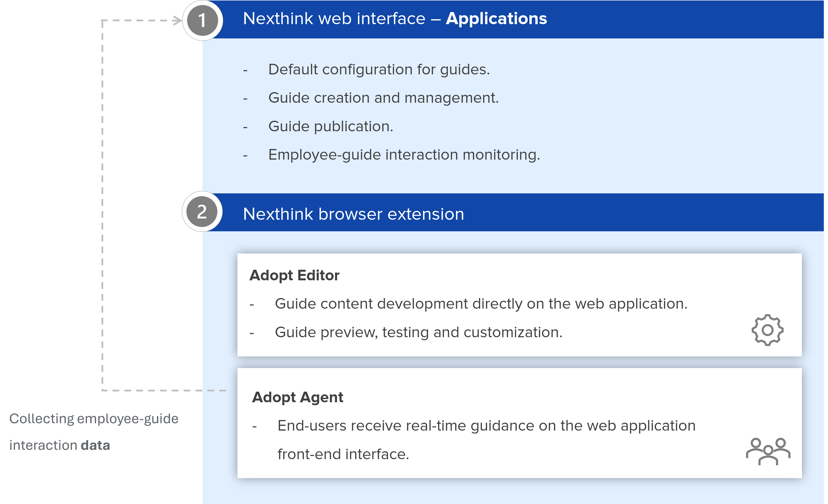
Task: Click the bold data word in caption
Action: (95, 446)
